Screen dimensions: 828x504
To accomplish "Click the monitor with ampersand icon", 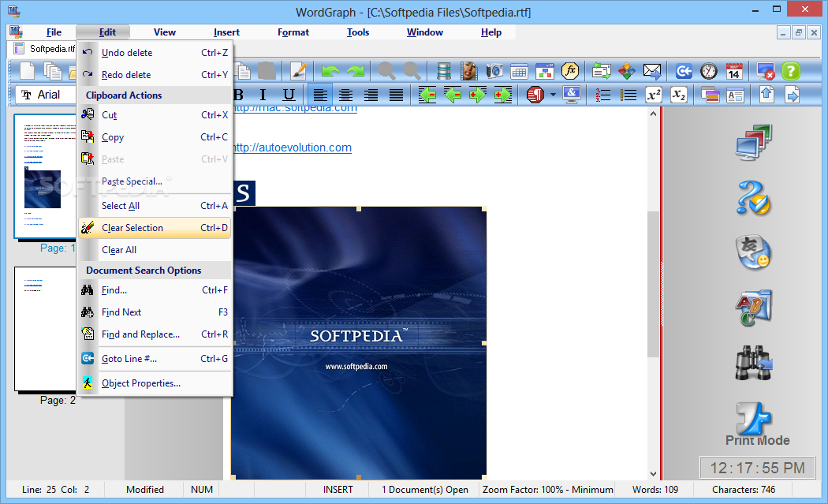I will [x=572, y=95].
